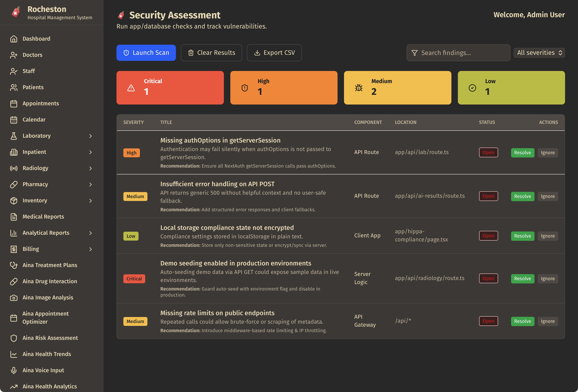Open Medical Reports from sidebar
Image resolution: width=578 pixels, height=392 pixels.
click(x=43, y=217)
